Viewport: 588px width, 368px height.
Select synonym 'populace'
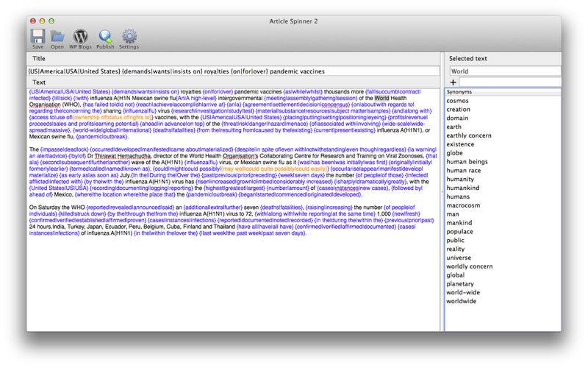click(459, 231)
